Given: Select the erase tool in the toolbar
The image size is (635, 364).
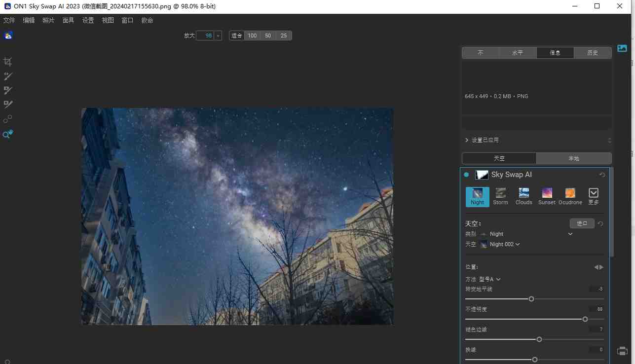Looking at the screenshot, I should [x=8, y=90].
